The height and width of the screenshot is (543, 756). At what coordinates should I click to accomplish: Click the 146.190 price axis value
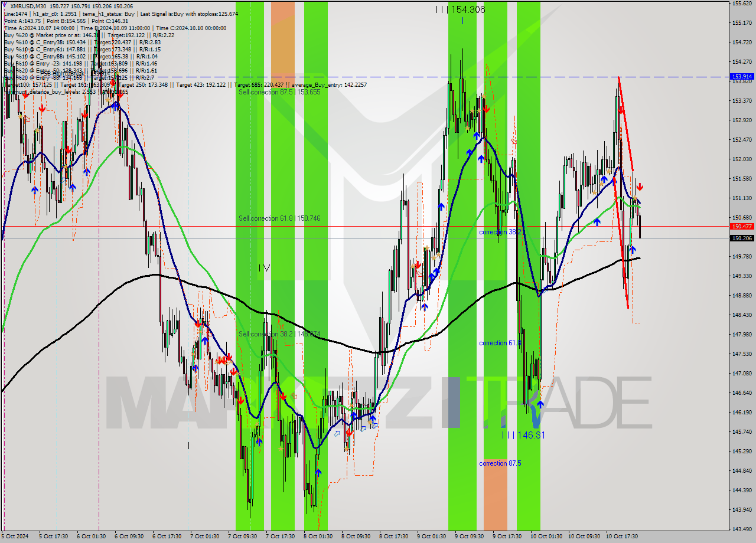pyautogui.click(x=742, y=412)
